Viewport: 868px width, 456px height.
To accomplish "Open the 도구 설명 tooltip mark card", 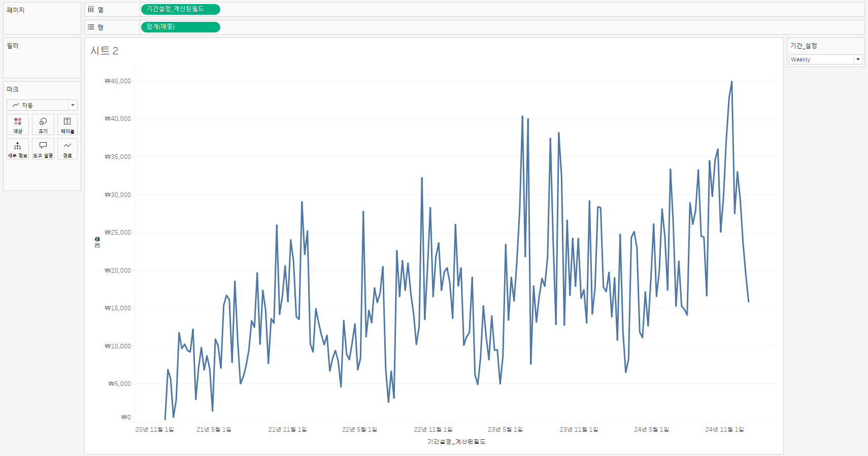I will point(43,149).
